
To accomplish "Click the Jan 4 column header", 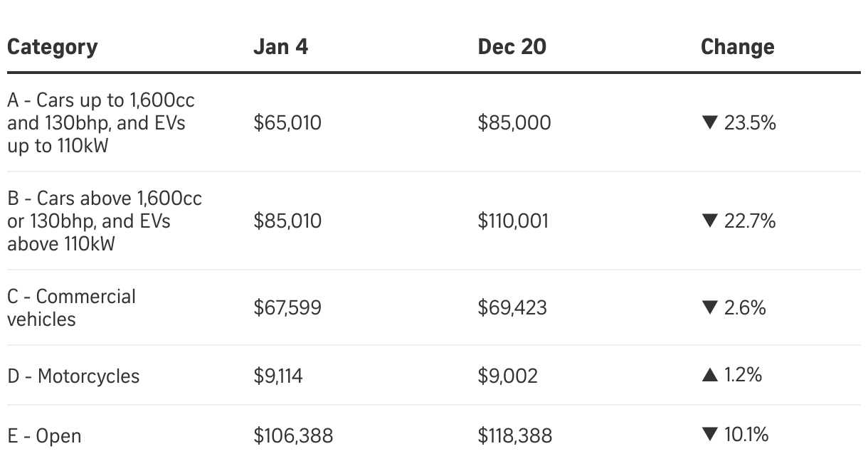I will tap(280, 47).
